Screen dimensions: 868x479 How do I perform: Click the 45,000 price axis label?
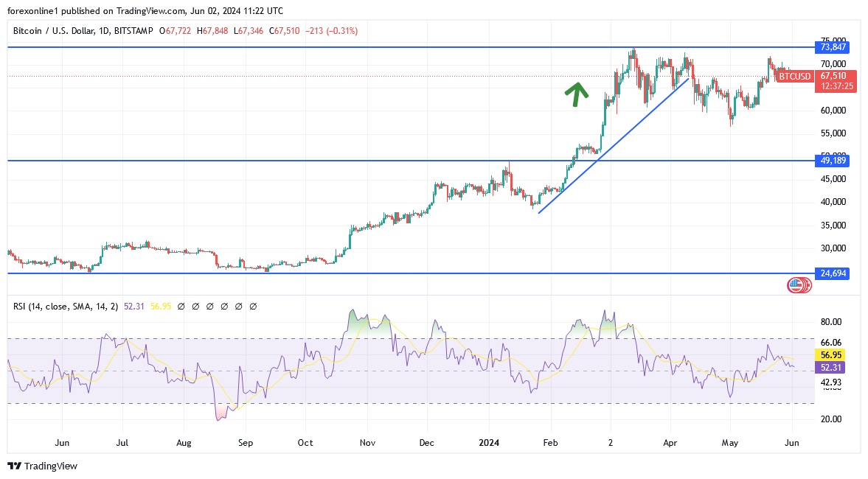point(833,179)
